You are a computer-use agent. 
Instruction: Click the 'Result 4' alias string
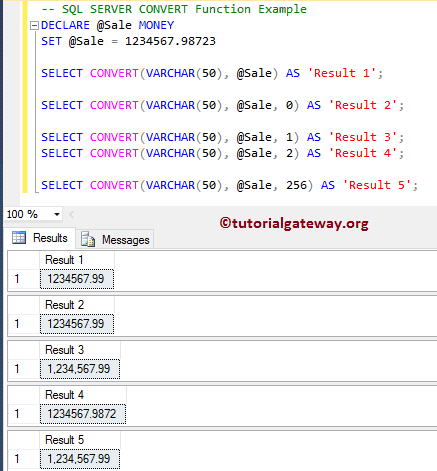pyautogui.click(x=363, y=153)
